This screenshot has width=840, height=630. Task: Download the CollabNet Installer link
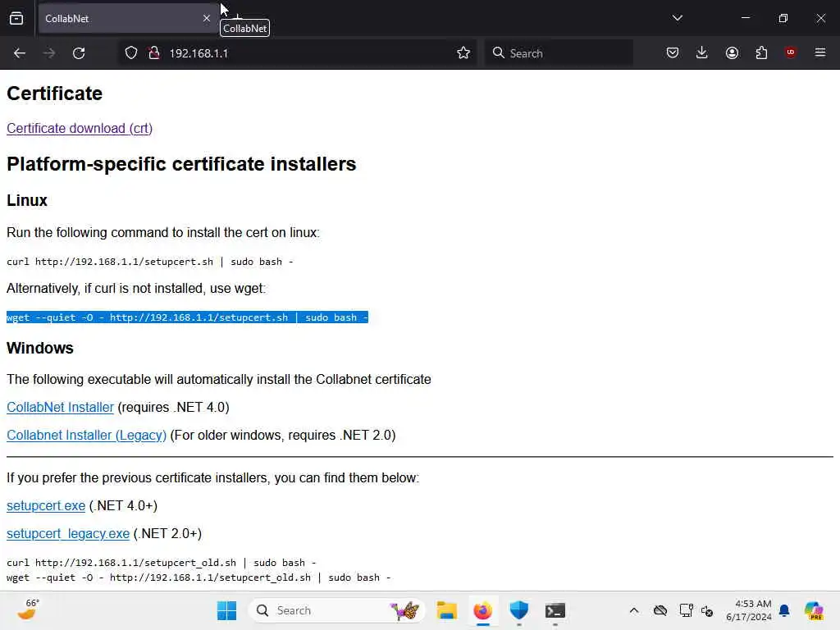[x=60, y=407]
